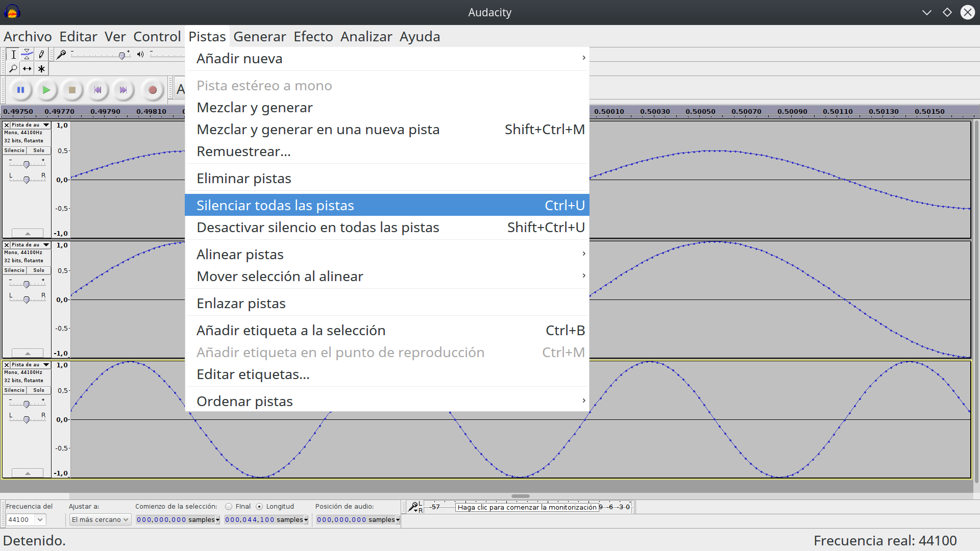Image resolution: width=980 pixels, height=551 pixels.
Task: Expand the 'Alinear pistas' submenu
Action: (x=387, y=255)
